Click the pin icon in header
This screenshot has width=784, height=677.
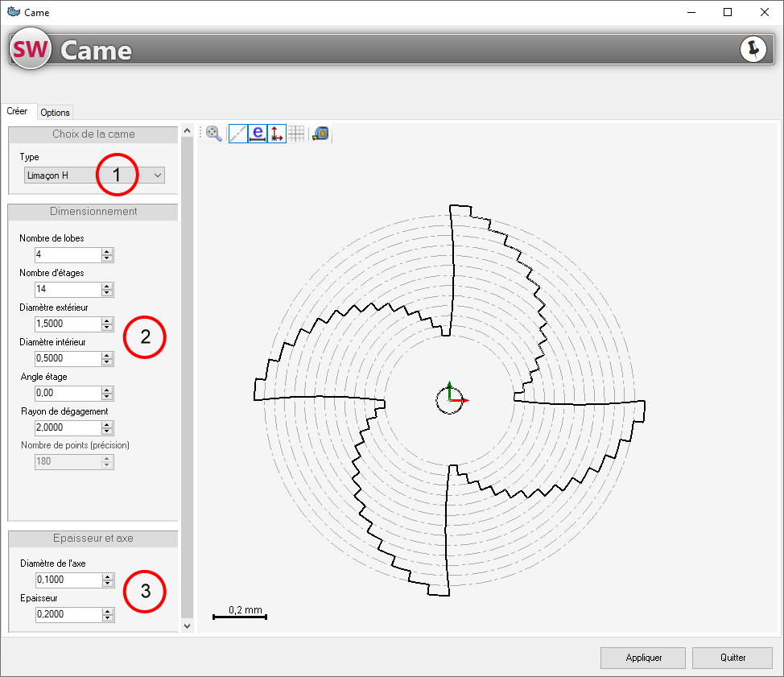[753, 49]
